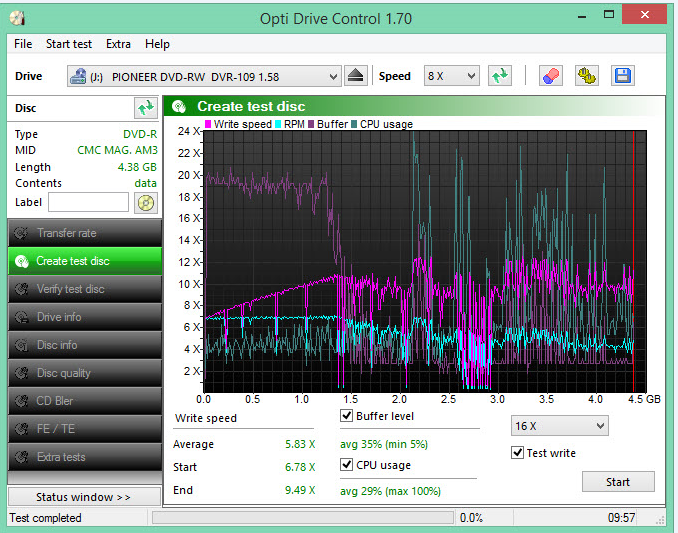This screenshot has width=678, height=533.
Task: Click the Contents value data
Action: pyautogui.click(x=146, y=183)
